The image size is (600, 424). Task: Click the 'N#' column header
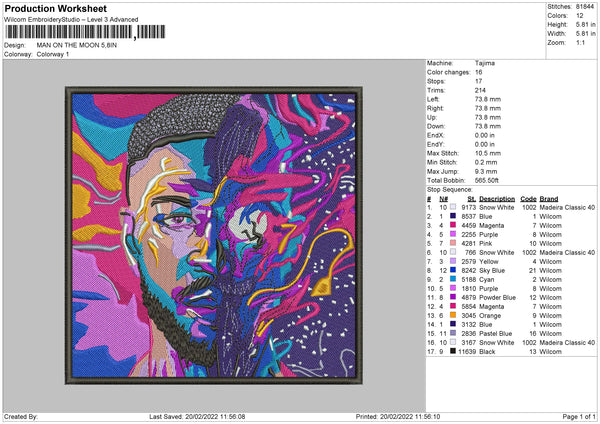click(x=443, y=199)
